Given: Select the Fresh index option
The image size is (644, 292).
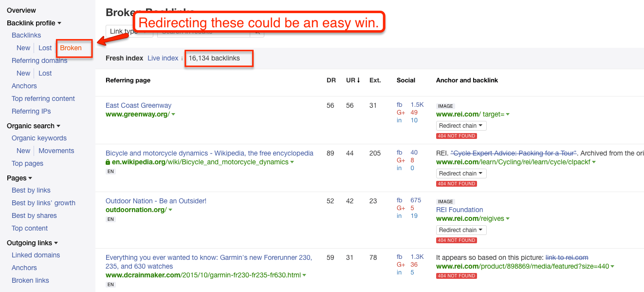Looking at the screenshot, I should pos(124,58).
